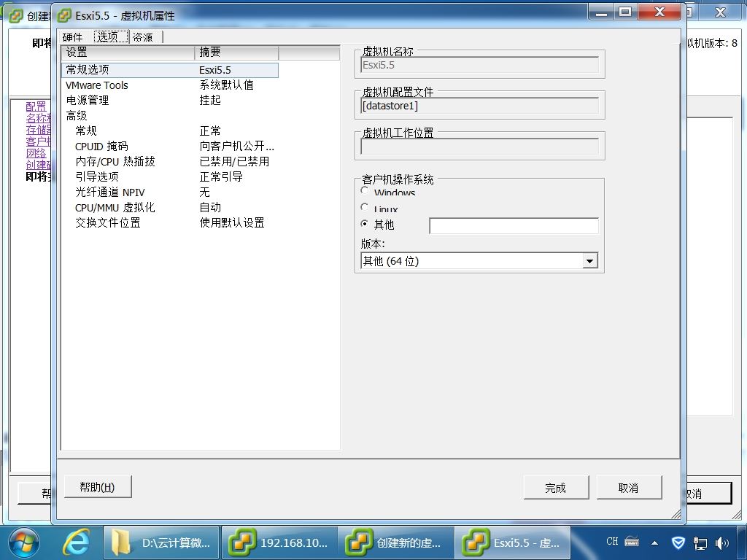747x560 pixels.
Task: Click the 完成 button
Action: (556, 488)
